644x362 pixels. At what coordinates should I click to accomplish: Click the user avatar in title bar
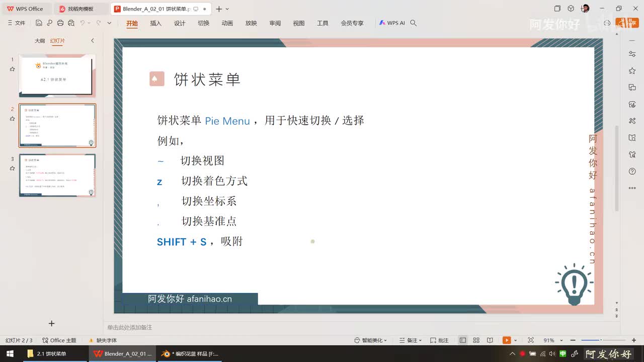pyautogui.click(x=586, y=9)
